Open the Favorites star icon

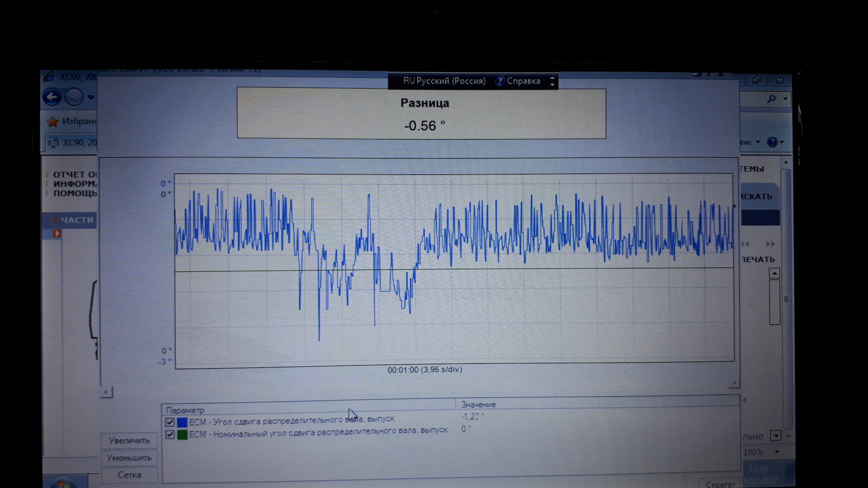point(53,122)
